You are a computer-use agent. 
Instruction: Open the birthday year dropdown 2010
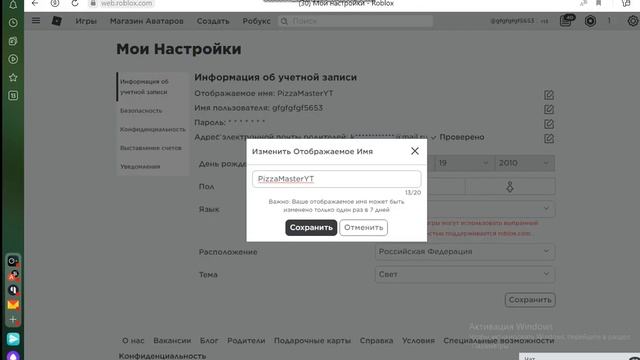coord(524,163)
